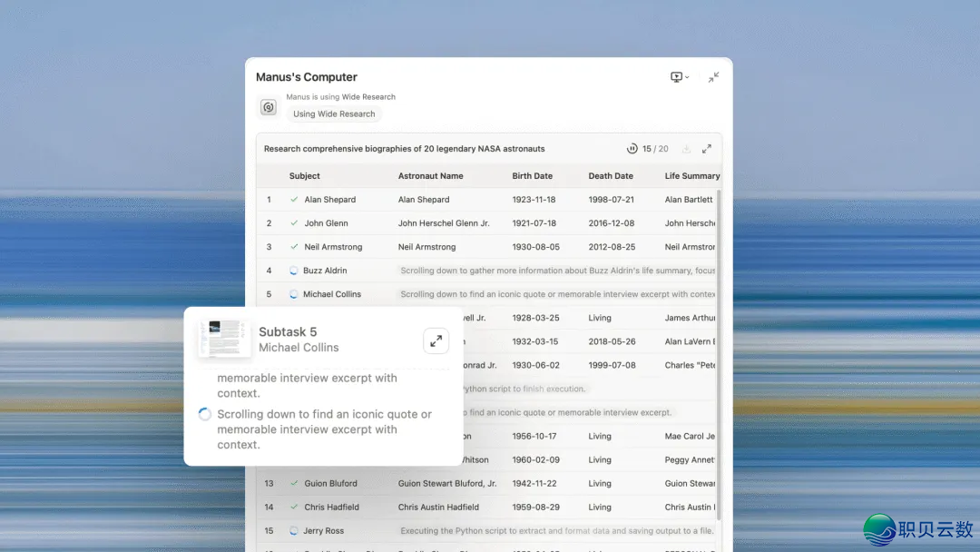Screen dimensions: 980x552
Task: Pause the wide research progress
Action: 632,149
